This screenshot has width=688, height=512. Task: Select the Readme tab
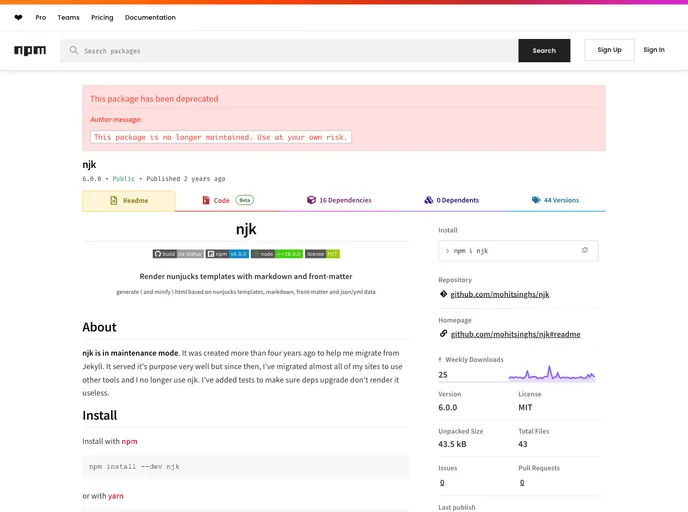pyautogui.click(x=129, y=201)
